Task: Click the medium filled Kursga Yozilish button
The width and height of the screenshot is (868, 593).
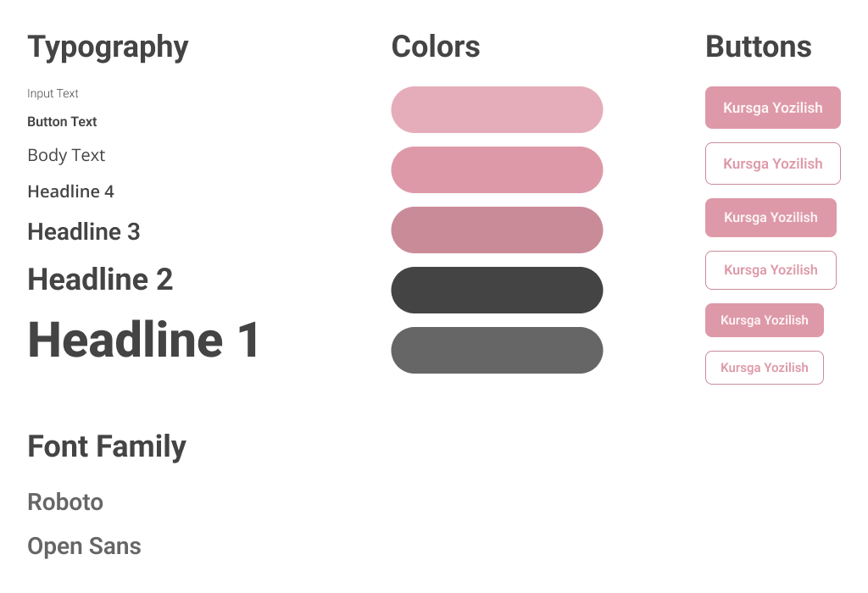Action: click(x=771, y=218)
